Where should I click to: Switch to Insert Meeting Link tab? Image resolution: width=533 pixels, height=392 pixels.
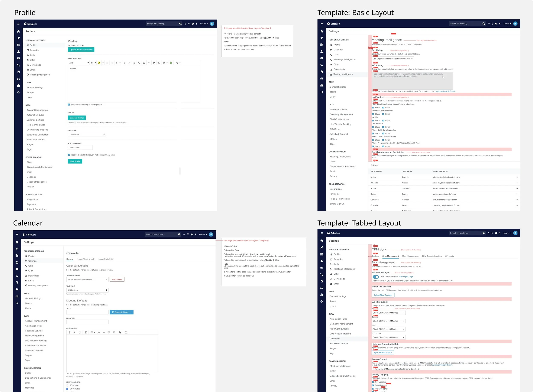coord(86,259)
